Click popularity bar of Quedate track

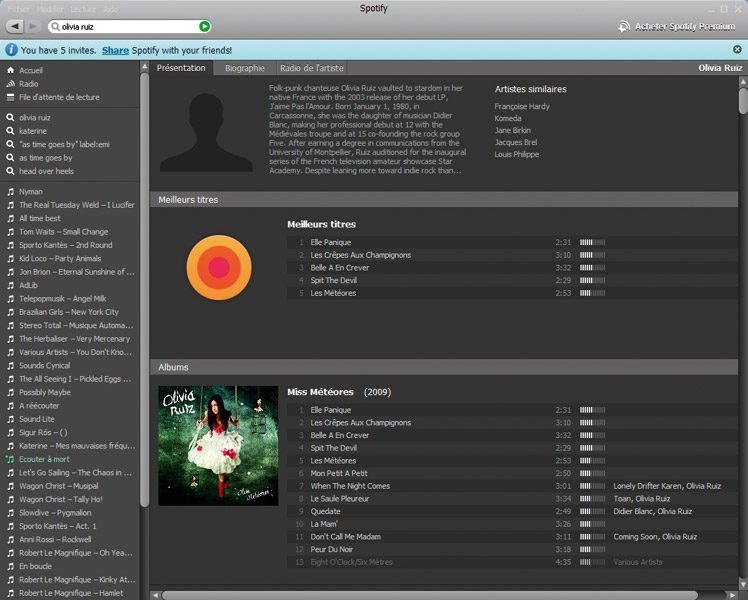592,511
